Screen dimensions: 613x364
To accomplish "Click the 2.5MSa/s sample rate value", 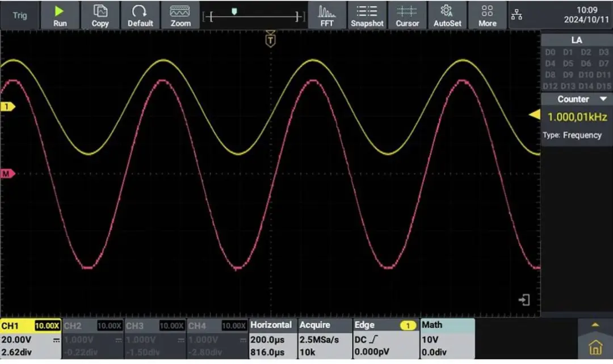I will pos(319,340).
